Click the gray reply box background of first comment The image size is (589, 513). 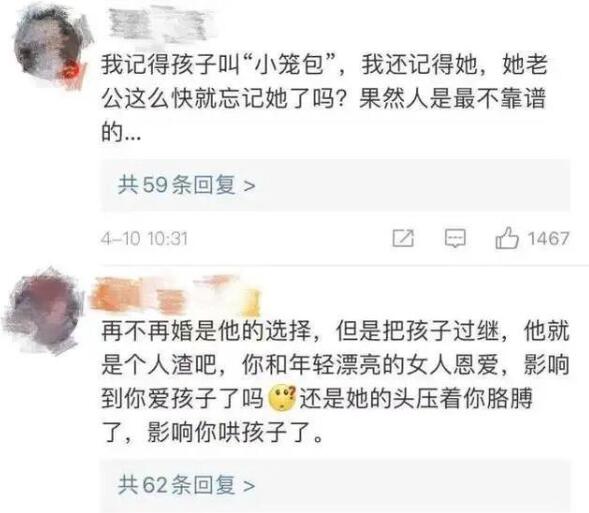coord(335,185)
